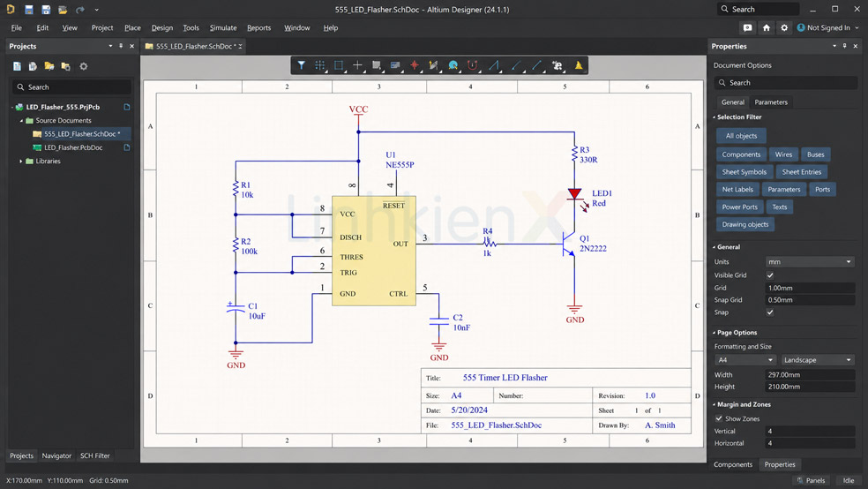Click the cyan circle directive icon in the active bar
The height and width of the screenshot is (489, 868).
click(x=453, y=65)
